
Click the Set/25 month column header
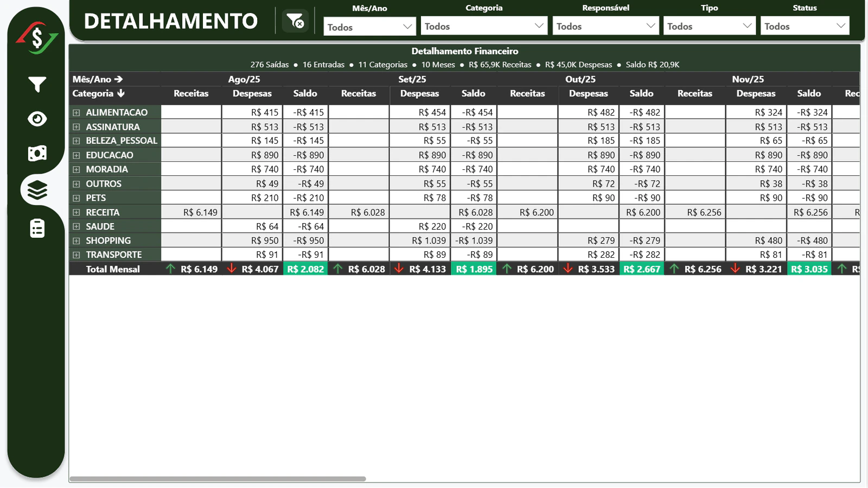(x=412, y=79)
